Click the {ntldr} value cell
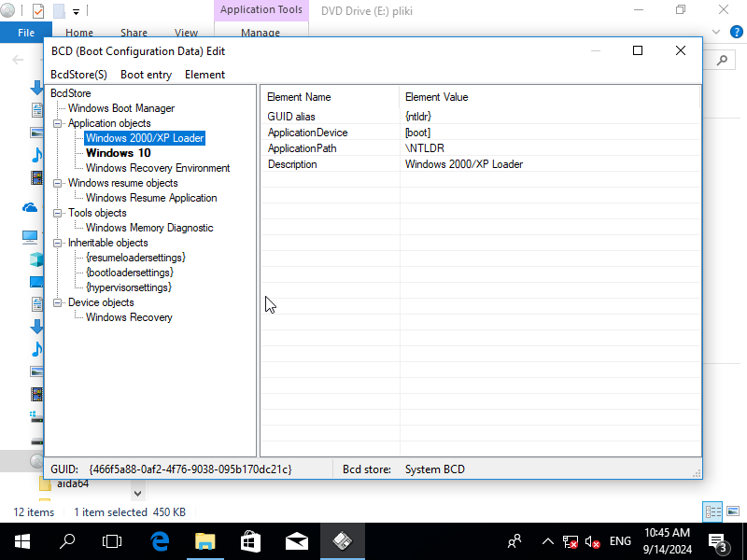This screenshot has height=560, width=747. coord(417,116)
